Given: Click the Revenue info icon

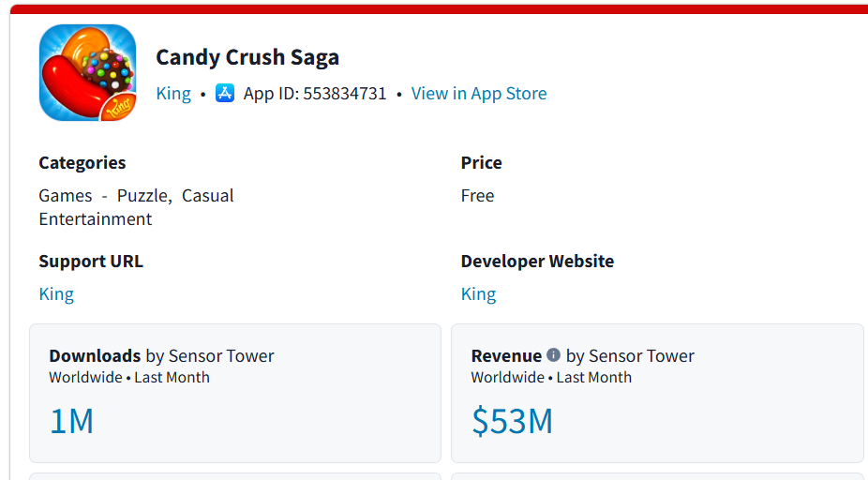Looking at the screenshot, I should click(x=553, y=355).
